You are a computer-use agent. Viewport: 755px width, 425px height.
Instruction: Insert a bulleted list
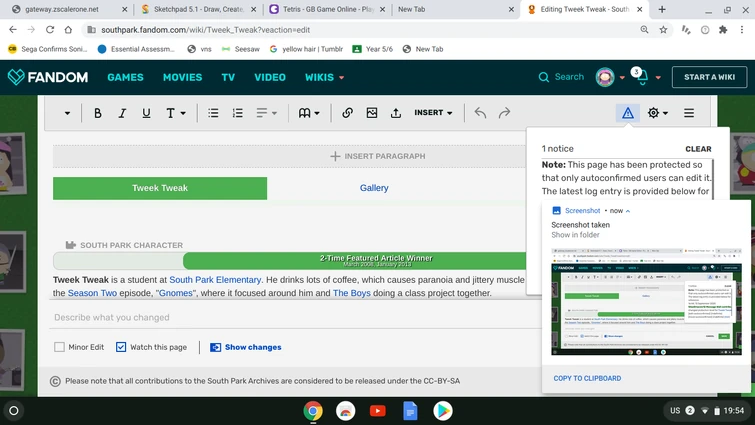tap(213, 113)
